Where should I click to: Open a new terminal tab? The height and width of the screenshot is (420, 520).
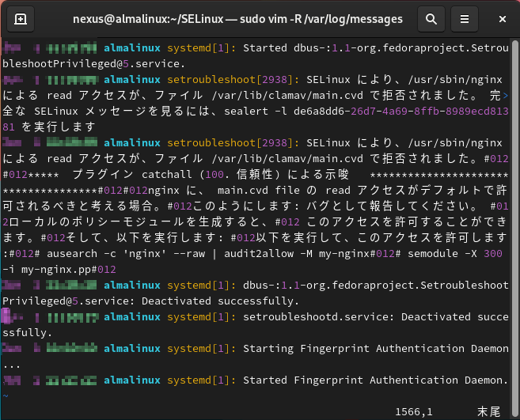pyautogui.click(x=21, y=18)
